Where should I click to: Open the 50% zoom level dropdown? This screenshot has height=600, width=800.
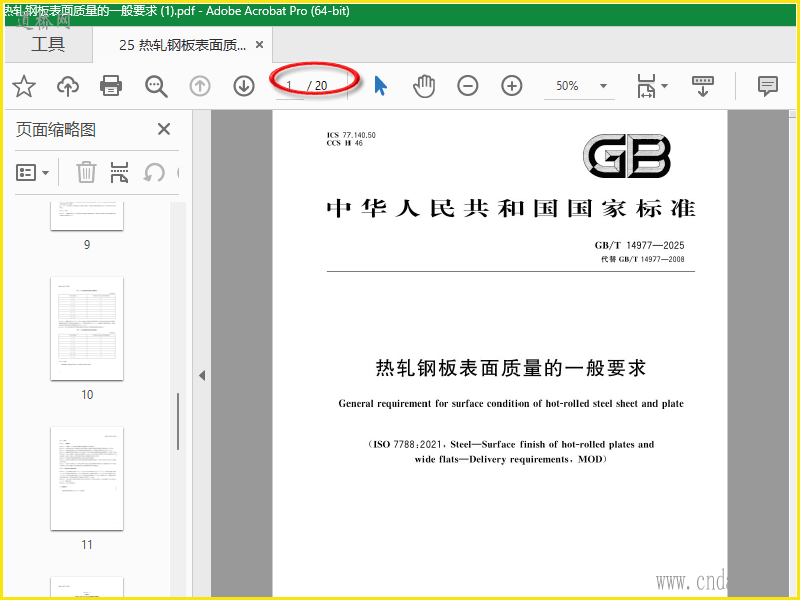click(x=603, y=86)
